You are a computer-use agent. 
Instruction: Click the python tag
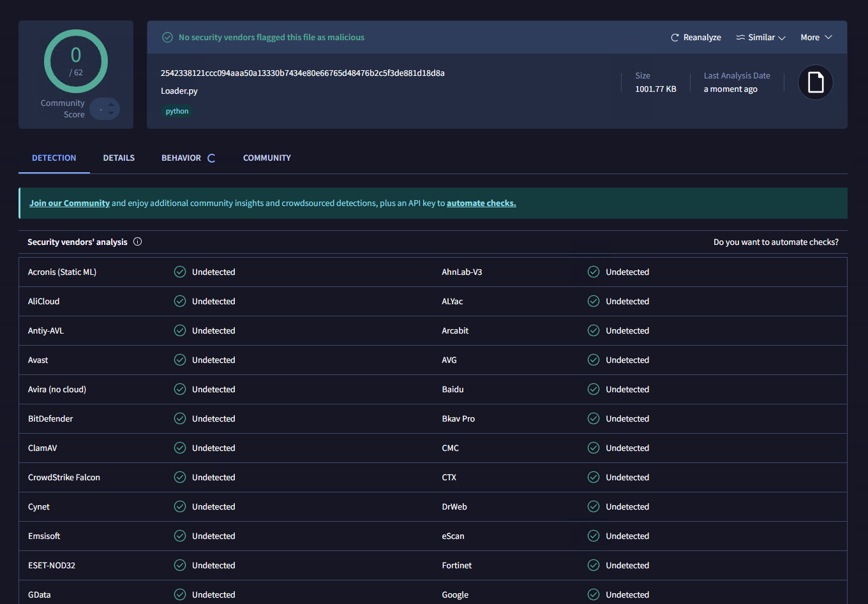tap(177, 111)
